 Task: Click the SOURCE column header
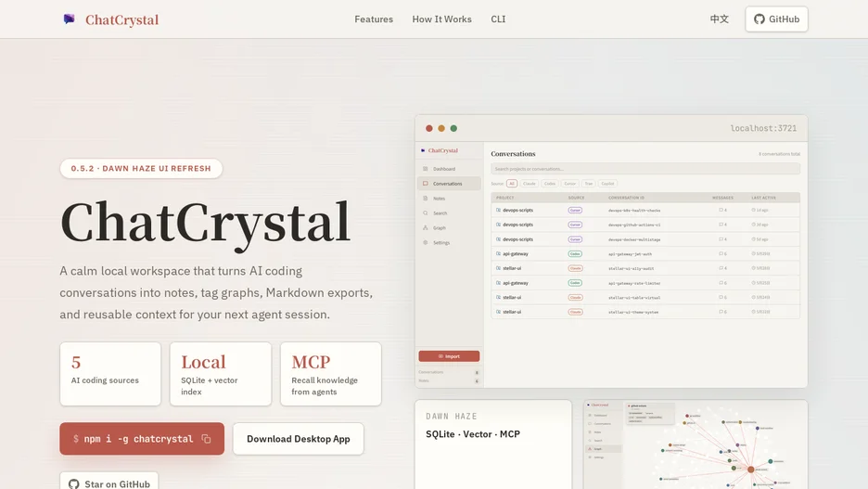pyautogui.click(x=576, y=198)
